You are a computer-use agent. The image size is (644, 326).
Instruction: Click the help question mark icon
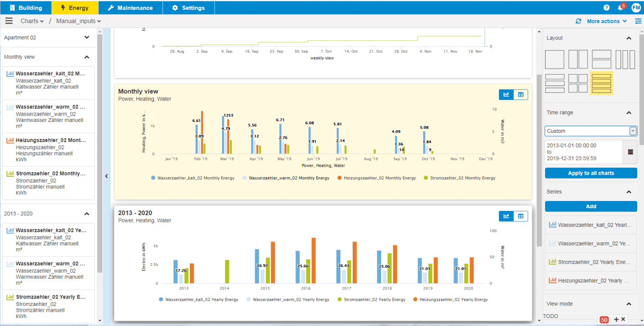point(606,7)
